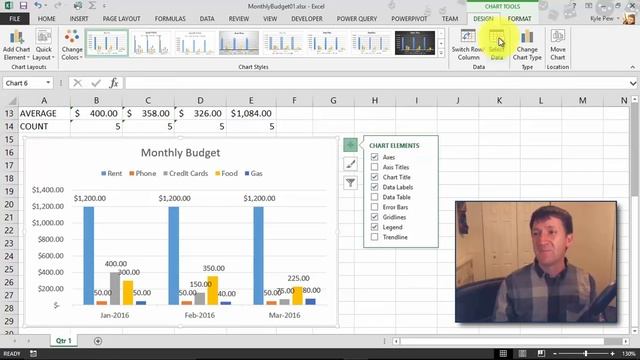Screen dimensions: 640x360
Task: Open Change Colors palette
Action: pyautogui.click(x=72, y=45)
